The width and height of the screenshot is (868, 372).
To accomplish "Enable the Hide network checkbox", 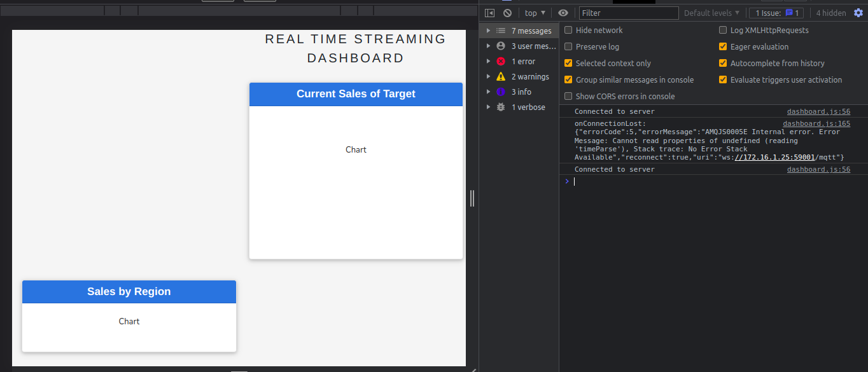I will [568, 30].
